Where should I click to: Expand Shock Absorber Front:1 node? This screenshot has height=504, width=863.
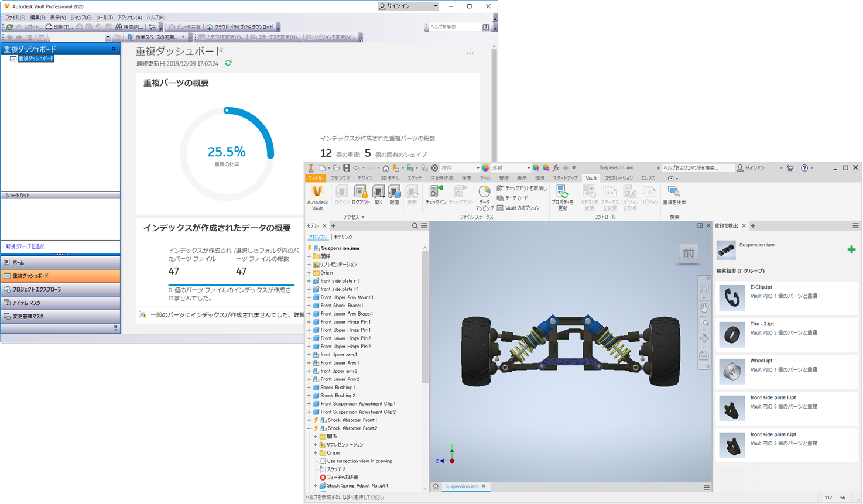click(x=309, y=420)
